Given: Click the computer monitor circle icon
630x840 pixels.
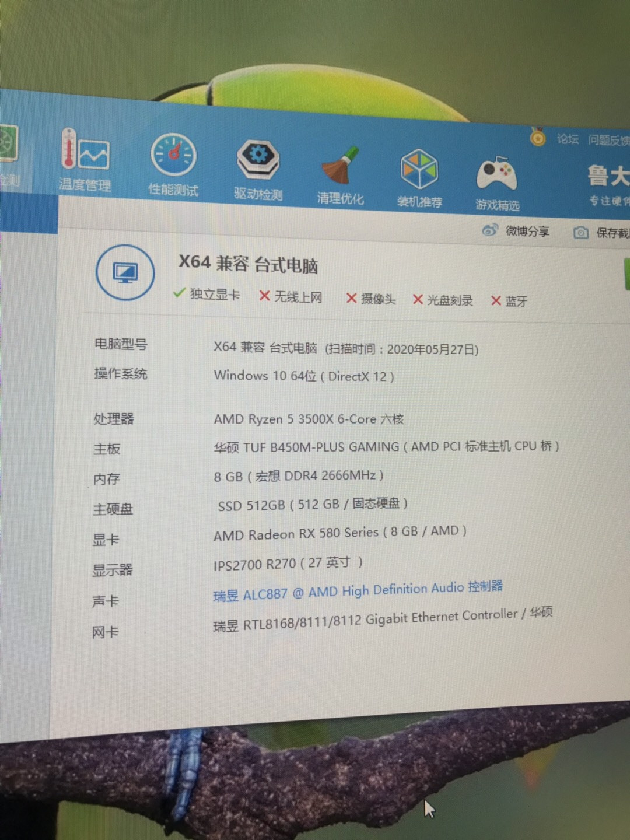Looking at the screenshot, I should (x=125, y=272).
